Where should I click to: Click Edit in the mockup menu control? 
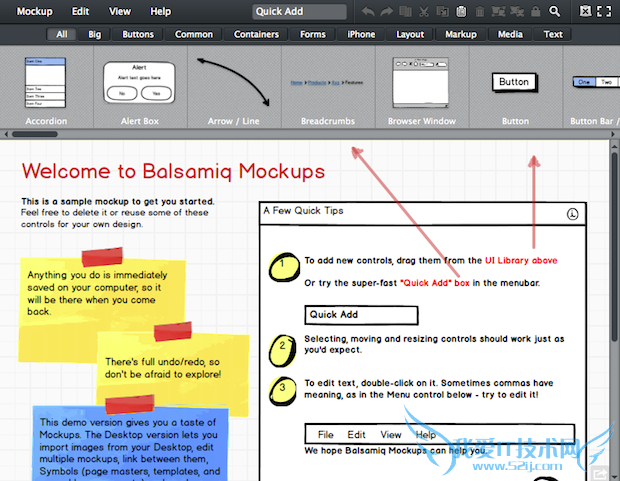[x=356, y=435]
